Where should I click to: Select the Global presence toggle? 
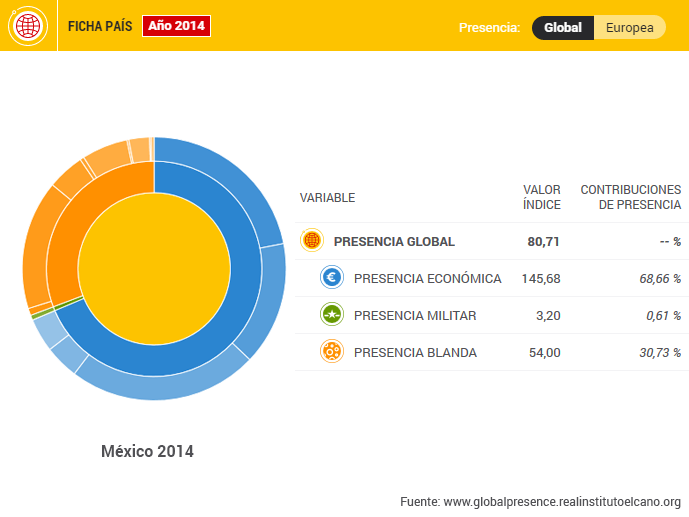click(x=563, y=28)
